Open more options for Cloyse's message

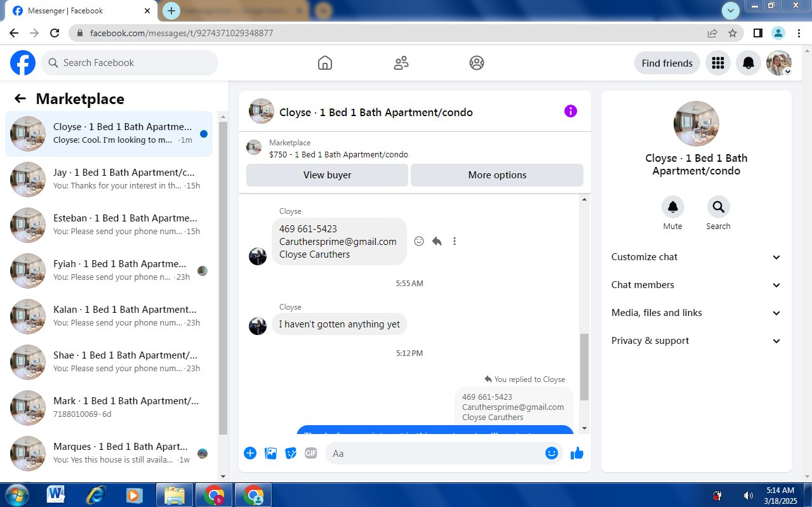(455, 241)
